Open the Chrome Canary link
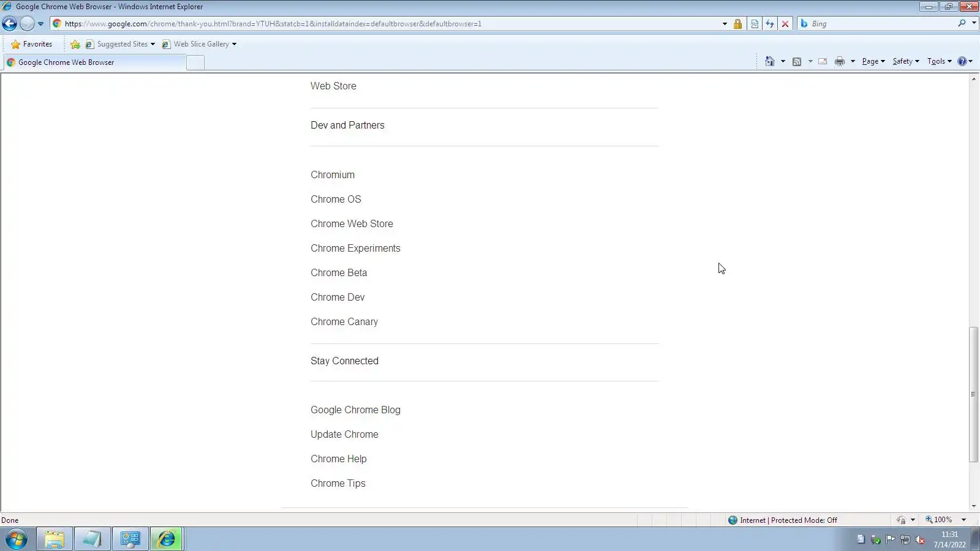Image resolution: width=980 pixels, height=551 pixels. tap(344, 322)
